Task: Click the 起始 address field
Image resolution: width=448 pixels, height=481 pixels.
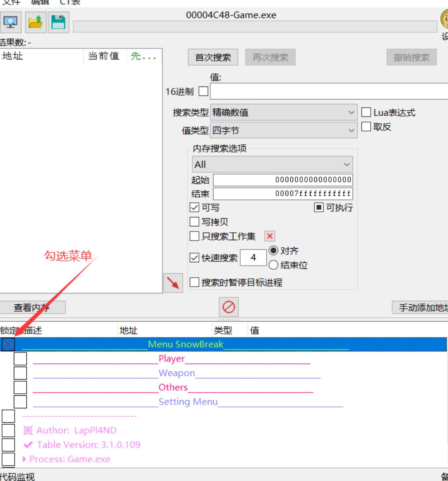Action: (283, 180)
